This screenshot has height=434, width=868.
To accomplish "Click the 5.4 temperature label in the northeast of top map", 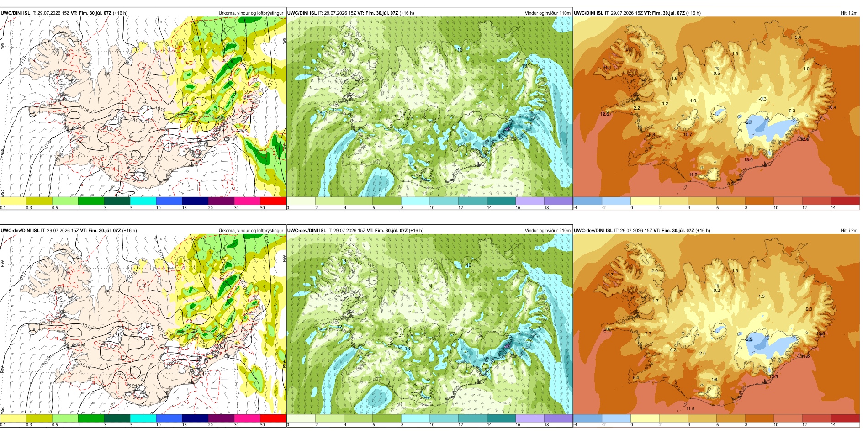I will tap(798, 37).
